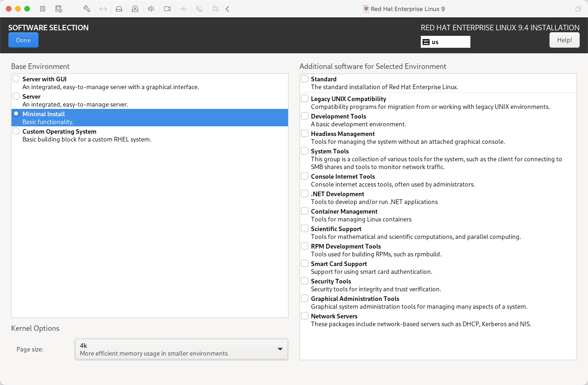Select Server with GUI radio button
The height and width of the screenshot is (385, 588).
point(17,79)
